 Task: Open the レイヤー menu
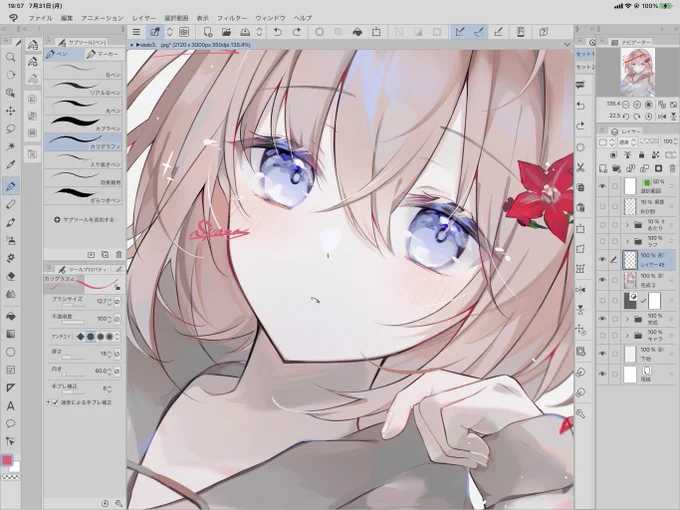[144, 18]
